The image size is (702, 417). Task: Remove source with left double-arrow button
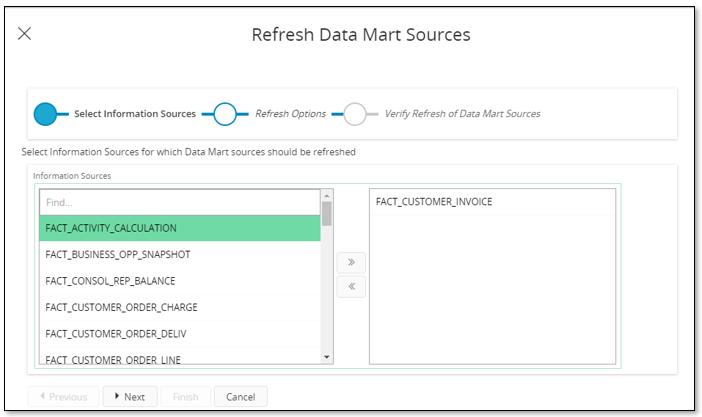point(351,287)
